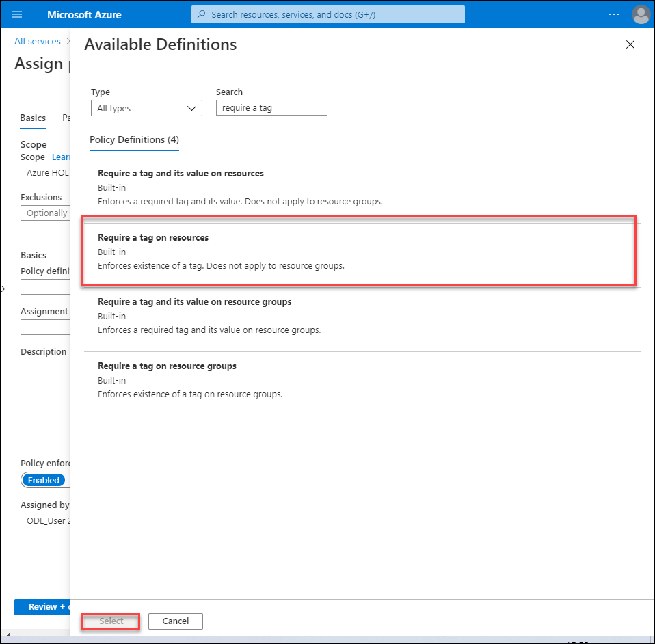Viewport: 655px width, 644px height.
Task: Click inside the Description text area
Action: (45, 403)
